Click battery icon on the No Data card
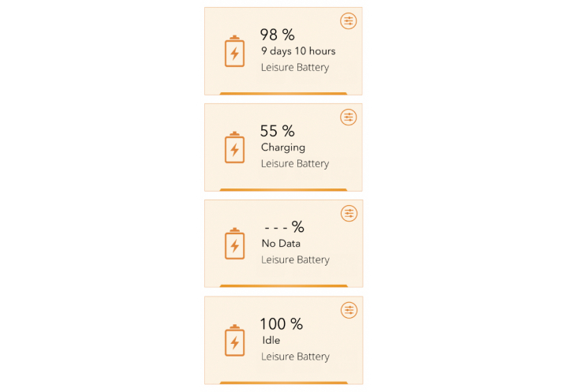 tap(235, 244)
